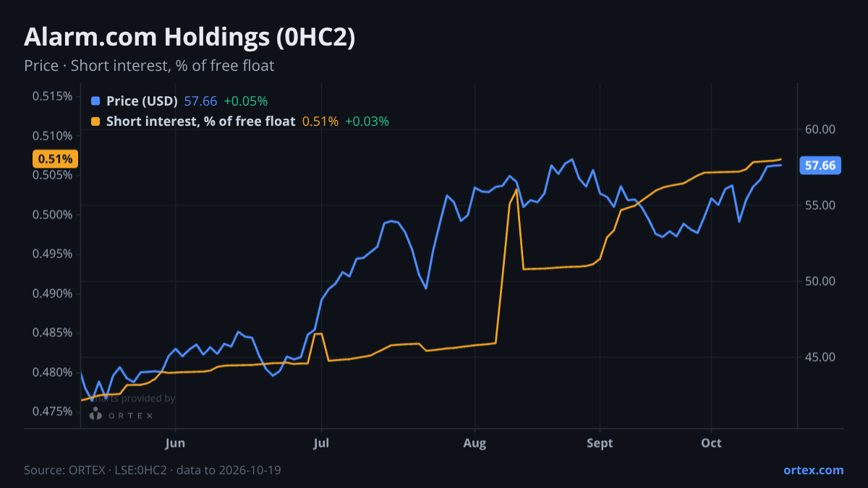Viewport: 868px width, 488px height.
Task: Click the 0.51% value in the legend
Action: click(x=320, y=121)
